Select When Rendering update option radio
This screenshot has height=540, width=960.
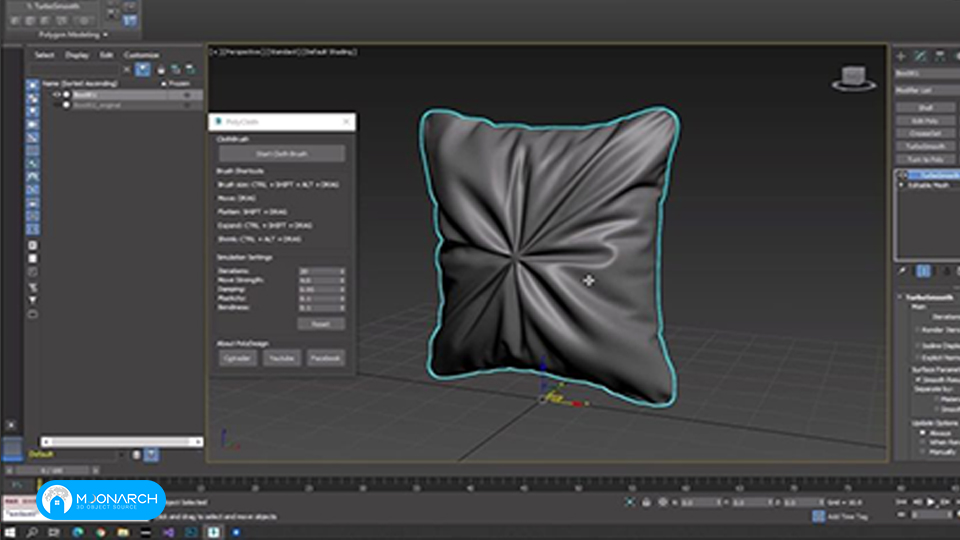coord(923,442)
